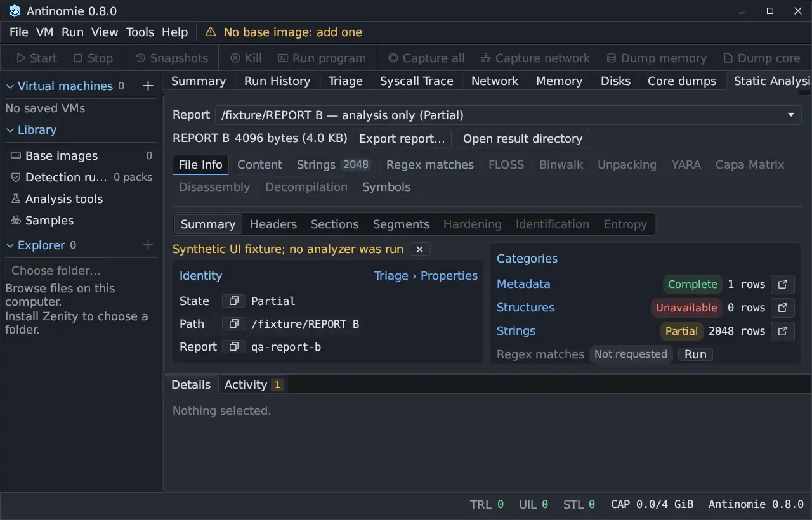
Task: Open the Run menu
Action: coord(72,32)
